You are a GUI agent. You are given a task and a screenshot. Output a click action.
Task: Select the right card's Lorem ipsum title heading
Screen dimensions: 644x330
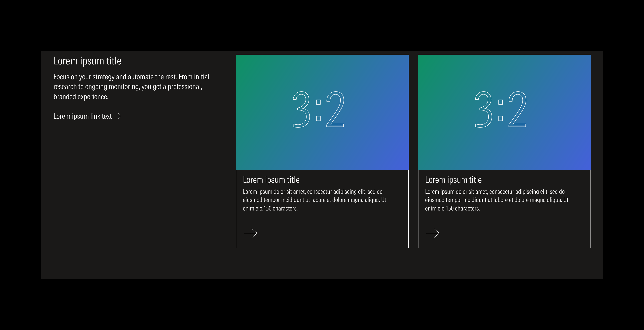tap(453, 179)
